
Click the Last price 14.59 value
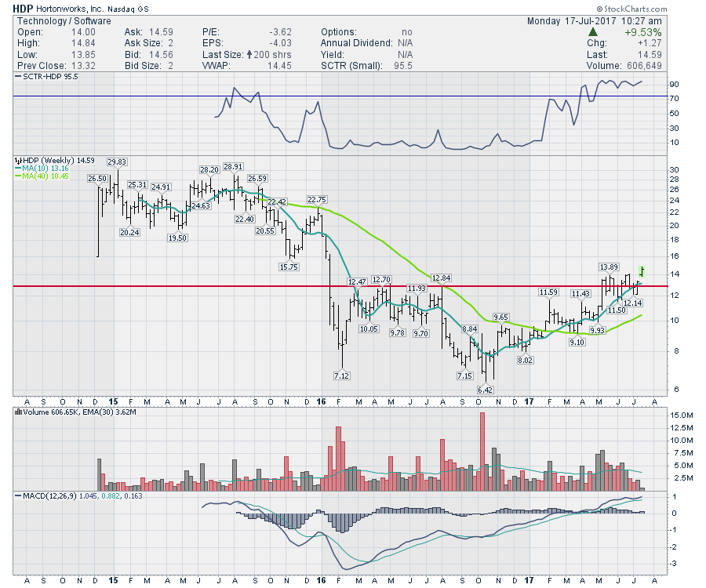(x=650, y=55)
